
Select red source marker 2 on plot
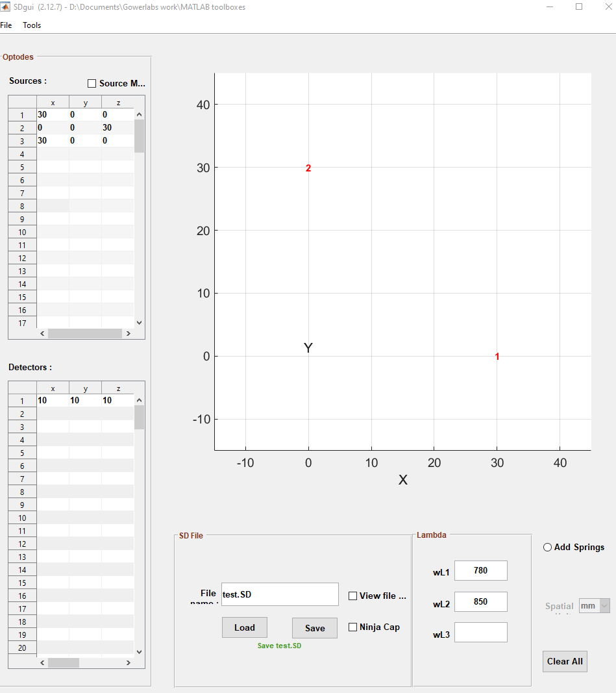point(308,168)
